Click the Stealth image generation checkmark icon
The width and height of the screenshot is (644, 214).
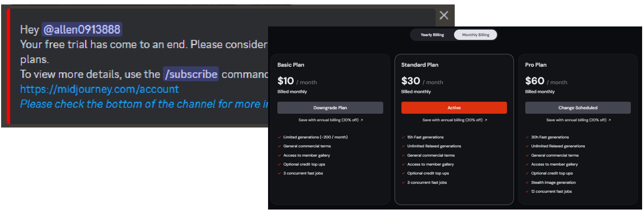click(x=527, y=183)
